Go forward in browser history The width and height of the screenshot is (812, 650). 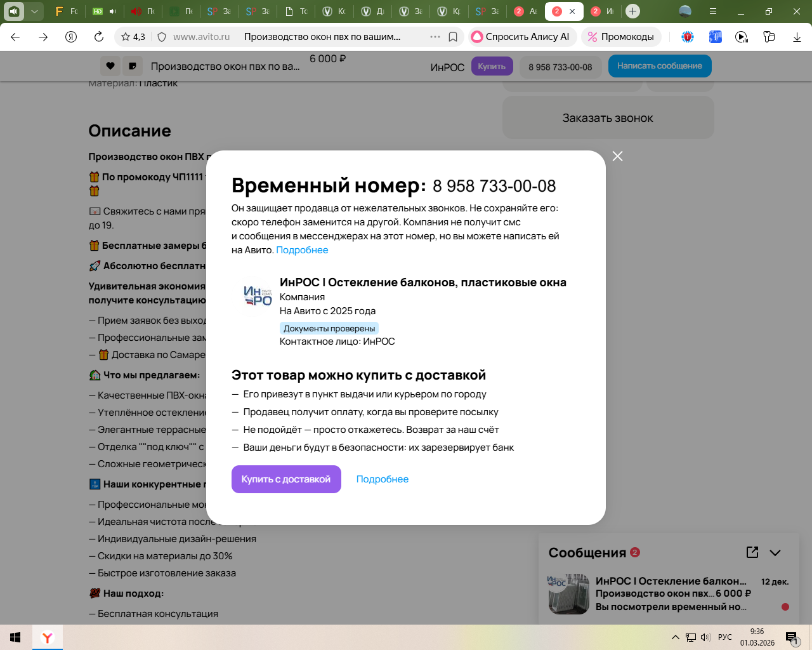click(x=43, y=37)
